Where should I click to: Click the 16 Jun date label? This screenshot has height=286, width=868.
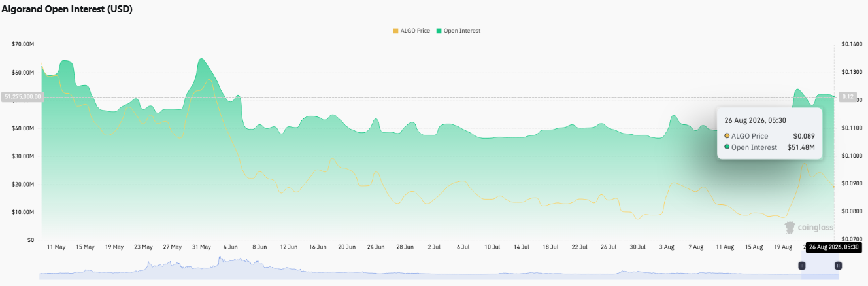[x=318, y=247]
